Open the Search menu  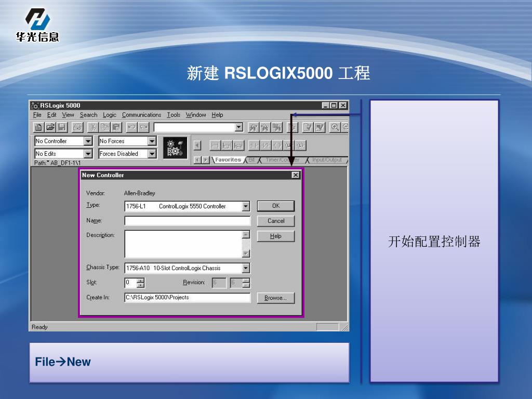coord(88,115)
